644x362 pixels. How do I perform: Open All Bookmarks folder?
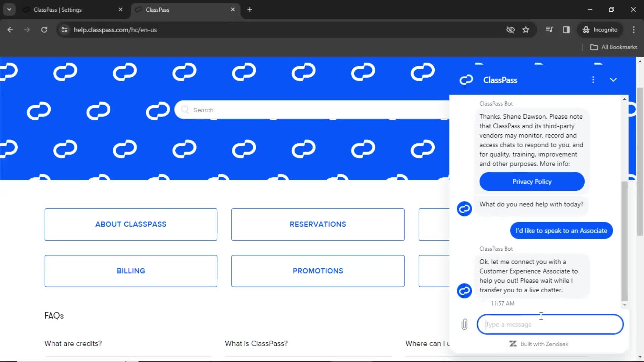point(614,47)
